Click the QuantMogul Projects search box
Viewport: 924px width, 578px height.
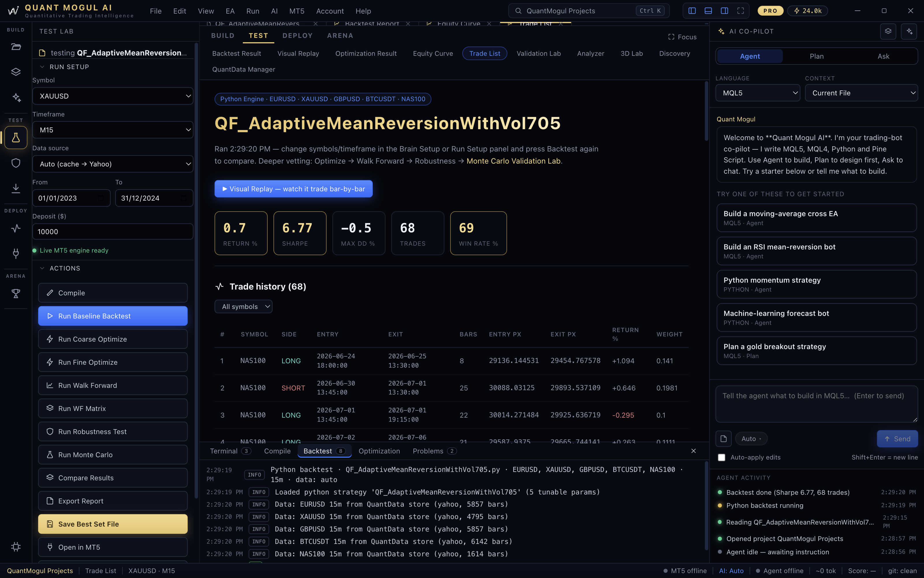588,11
